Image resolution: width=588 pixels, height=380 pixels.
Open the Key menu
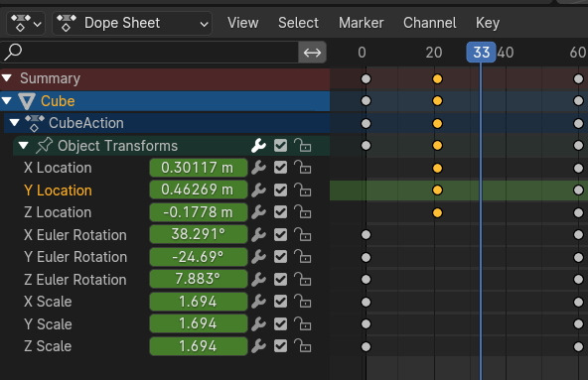click(488, 23)
